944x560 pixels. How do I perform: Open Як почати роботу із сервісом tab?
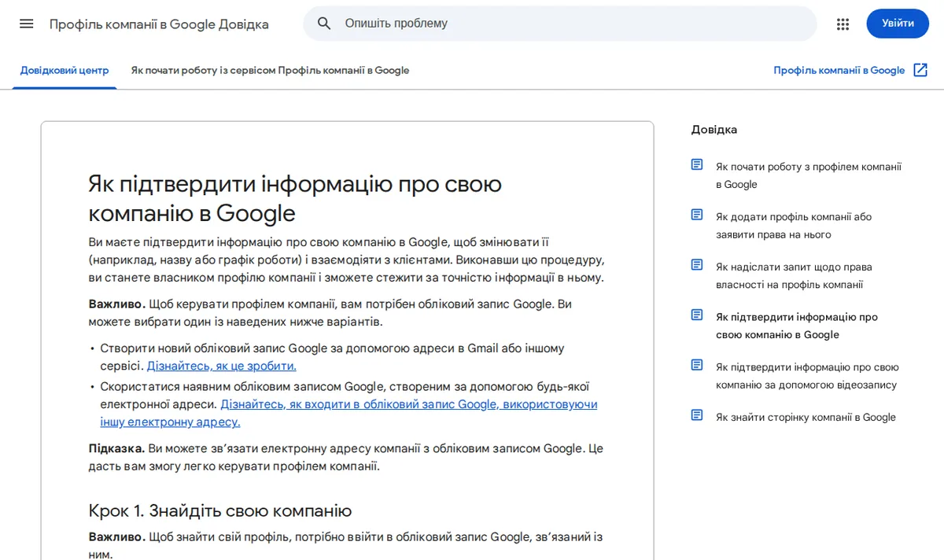tap(270, 70)
